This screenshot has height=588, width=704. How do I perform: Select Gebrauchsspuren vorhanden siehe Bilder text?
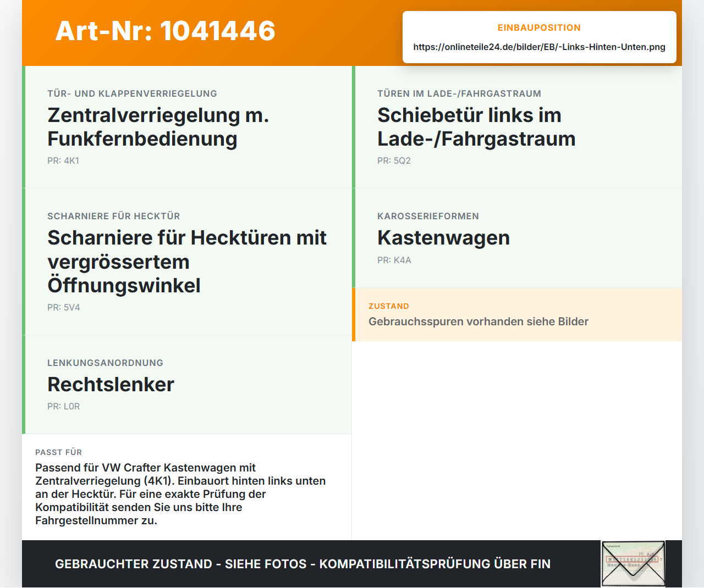479,321
